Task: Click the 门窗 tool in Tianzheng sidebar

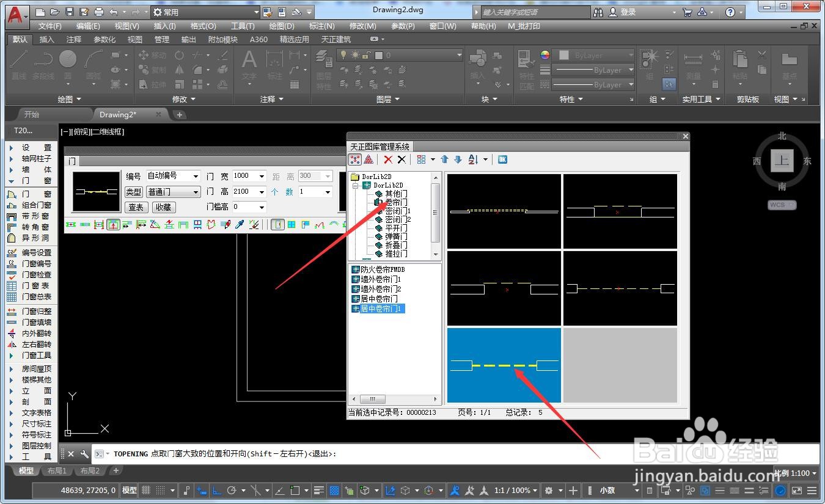Action: point(29,194)
